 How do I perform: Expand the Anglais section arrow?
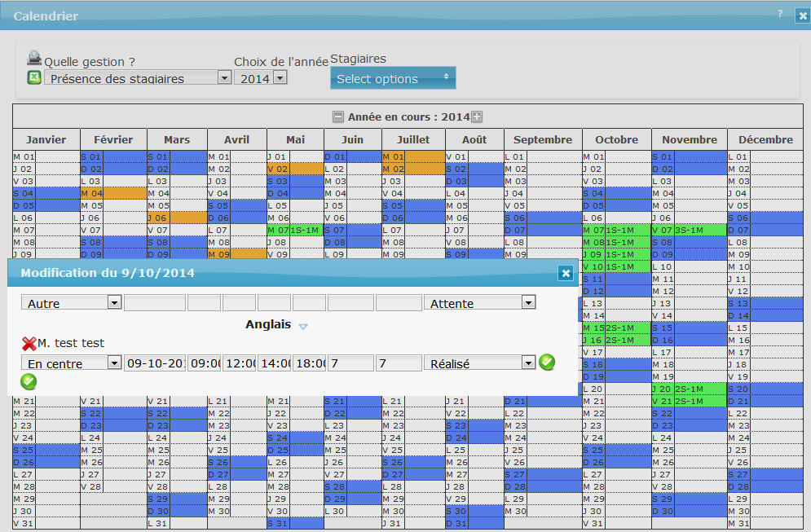[x=303, y=326]
